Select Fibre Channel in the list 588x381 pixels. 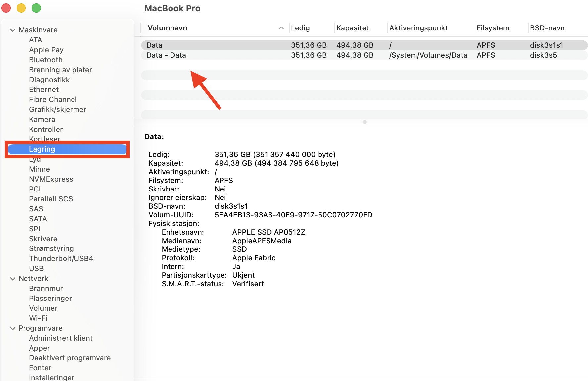(53, 100)
